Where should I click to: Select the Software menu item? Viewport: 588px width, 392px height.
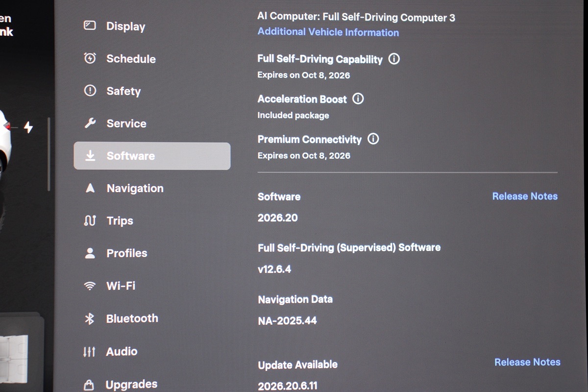pos(152,156)
